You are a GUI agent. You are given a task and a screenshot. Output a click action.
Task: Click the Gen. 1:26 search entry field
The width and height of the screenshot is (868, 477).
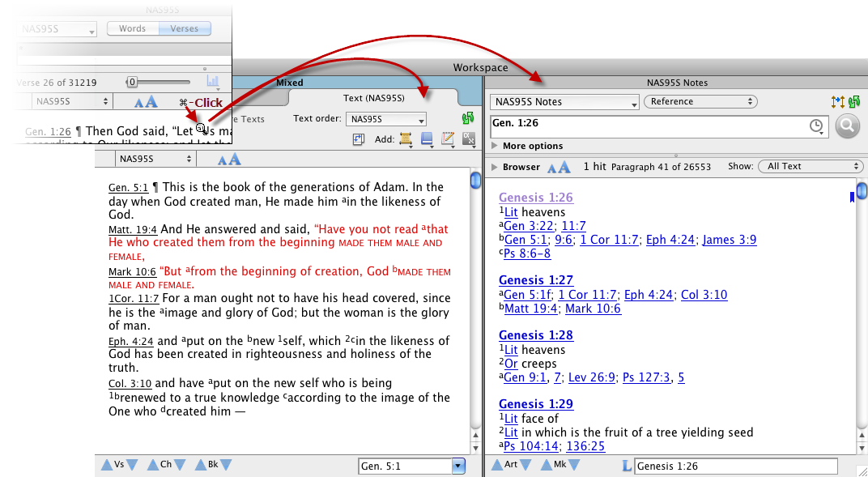coord(648,126)
